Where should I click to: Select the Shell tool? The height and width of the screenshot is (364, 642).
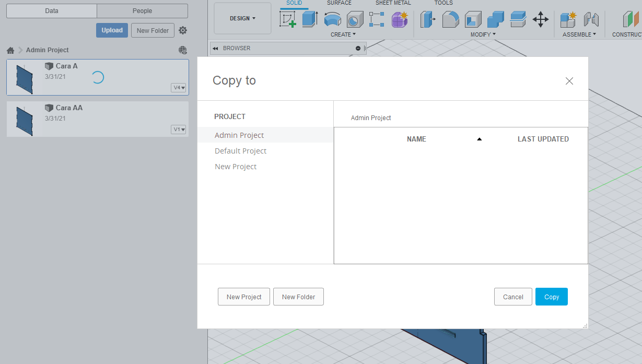[473, 19]
